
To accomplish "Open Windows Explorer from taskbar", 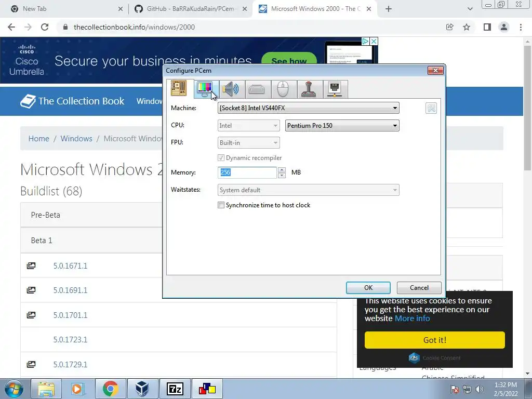I will tap(46, 389).
